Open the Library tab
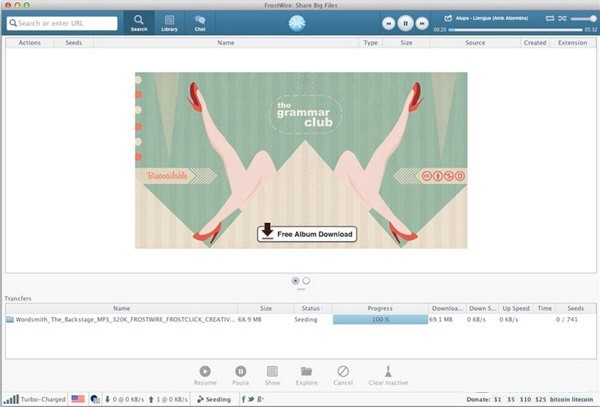The width and height of the screenshot is (600, 407). click(169, 23)
